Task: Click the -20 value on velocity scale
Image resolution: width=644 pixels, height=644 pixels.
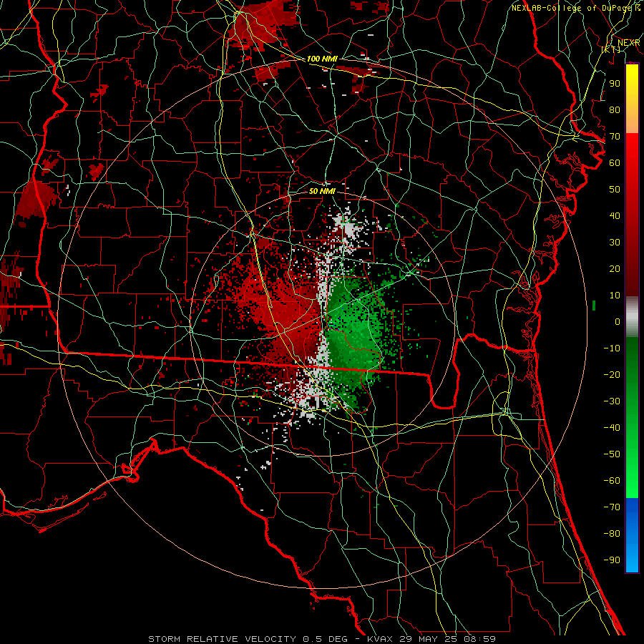Action: (x=612, y=374)
